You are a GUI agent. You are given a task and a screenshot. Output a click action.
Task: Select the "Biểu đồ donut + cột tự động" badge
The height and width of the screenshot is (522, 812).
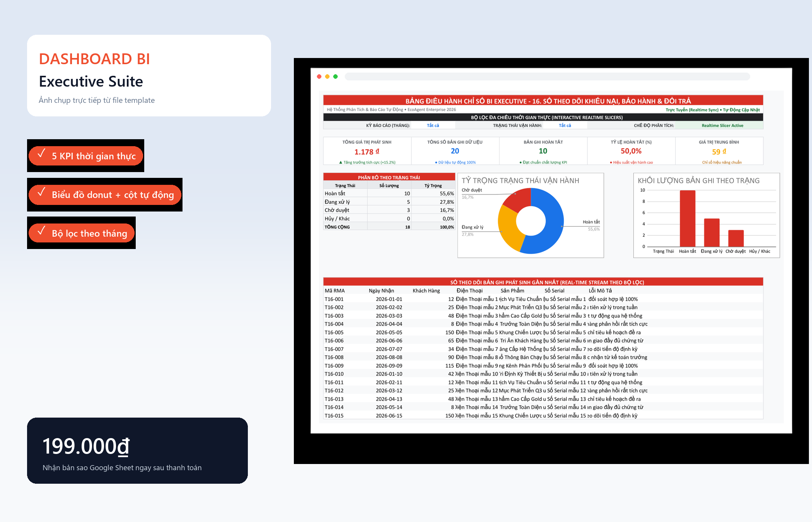pos(105,194)
